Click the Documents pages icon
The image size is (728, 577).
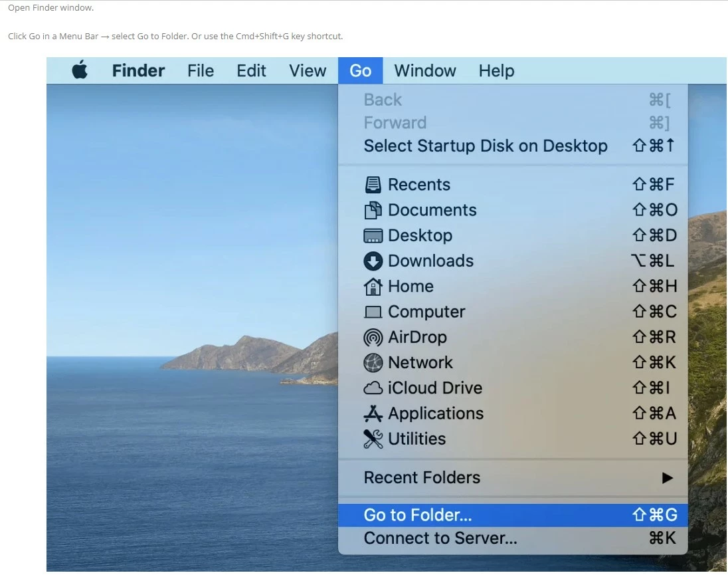coord(373,210)
